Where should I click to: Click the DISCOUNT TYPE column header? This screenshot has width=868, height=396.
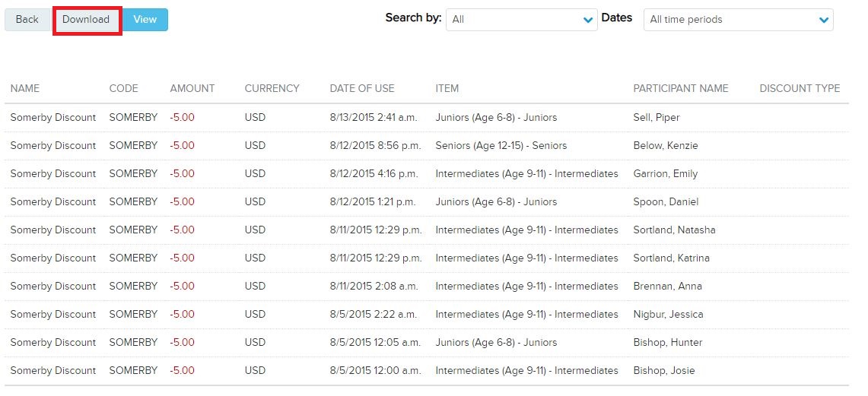point(800,88)
